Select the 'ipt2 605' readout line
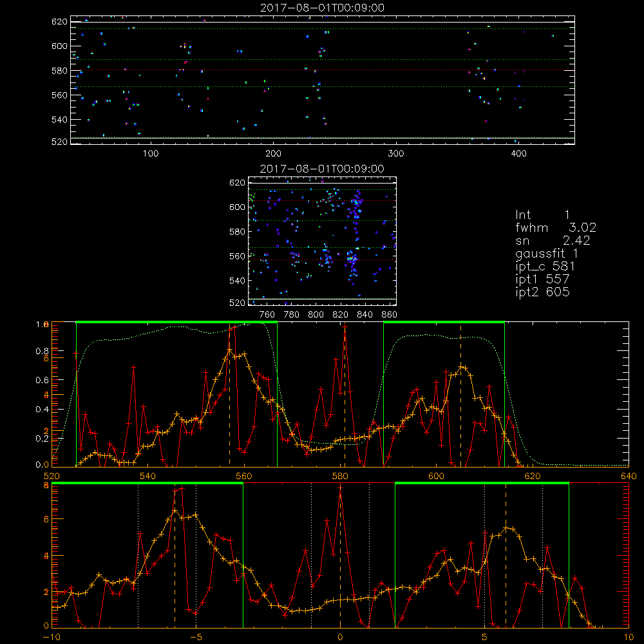This screenshot has height=644, width=644. 542,292
